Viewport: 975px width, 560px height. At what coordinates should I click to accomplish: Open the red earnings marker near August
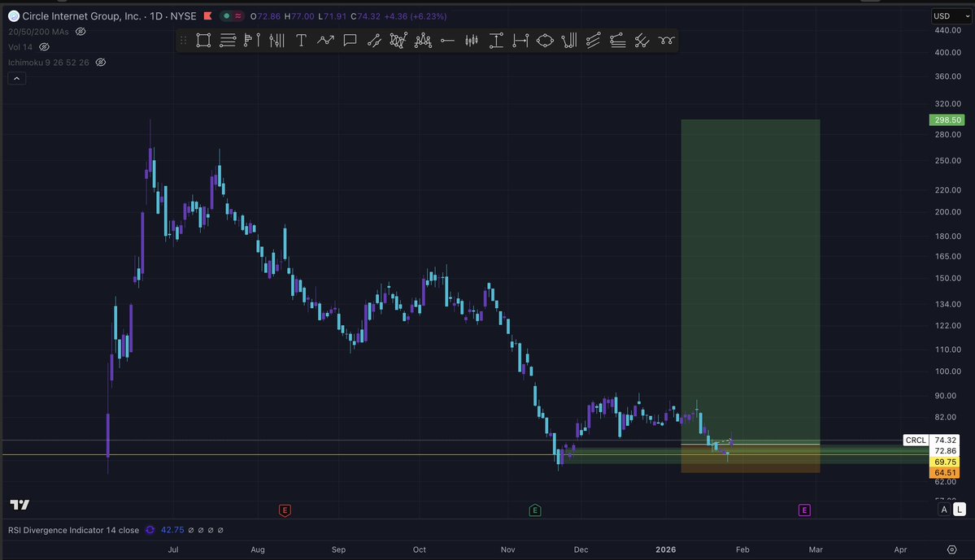click(285, 510)
